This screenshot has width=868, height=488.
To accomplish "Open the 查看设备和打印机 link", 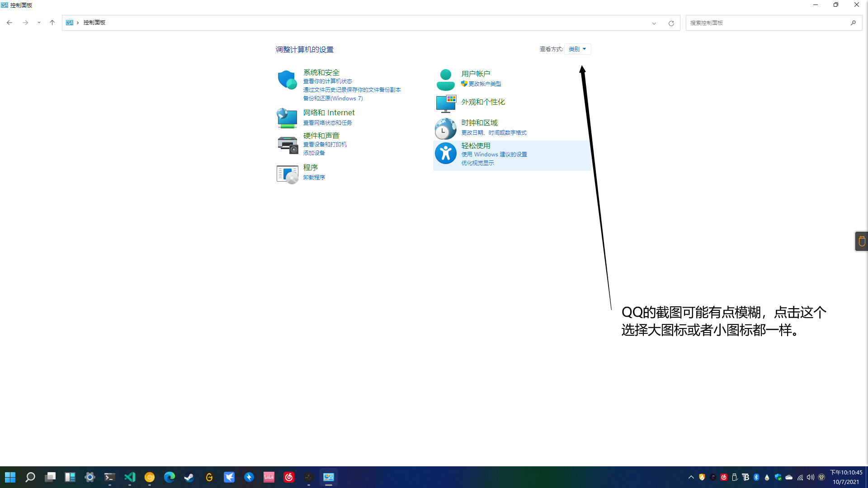I will pos(325,145).
